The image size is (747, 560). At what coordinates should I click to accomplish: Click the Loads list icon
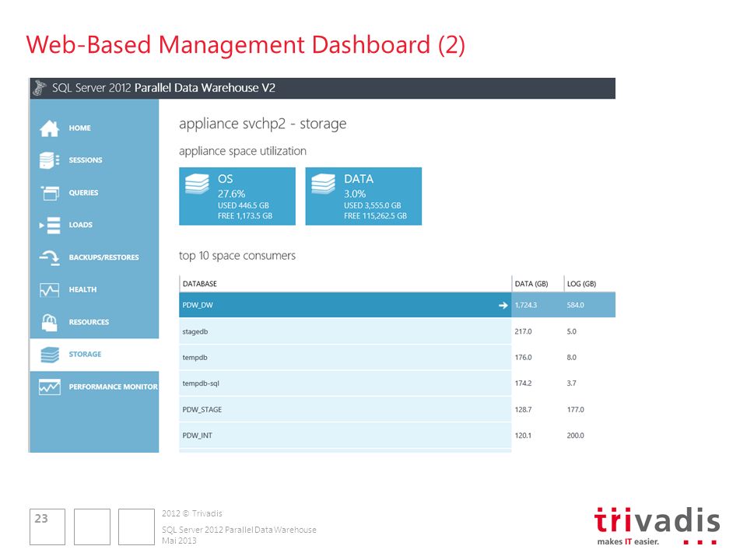pos(50,225)
